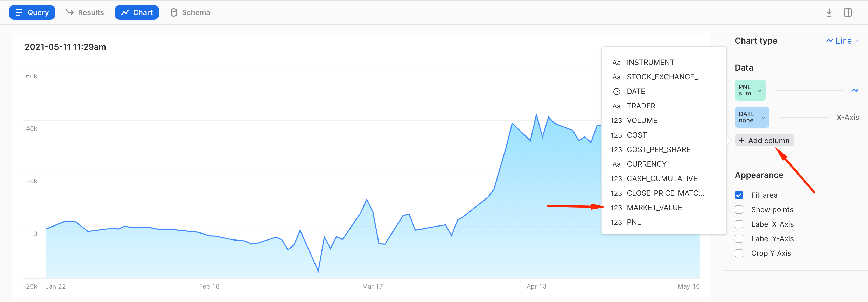Click the download icon in the top right
This screenshot has width=868, height=302.
click(x=829, y=13)
